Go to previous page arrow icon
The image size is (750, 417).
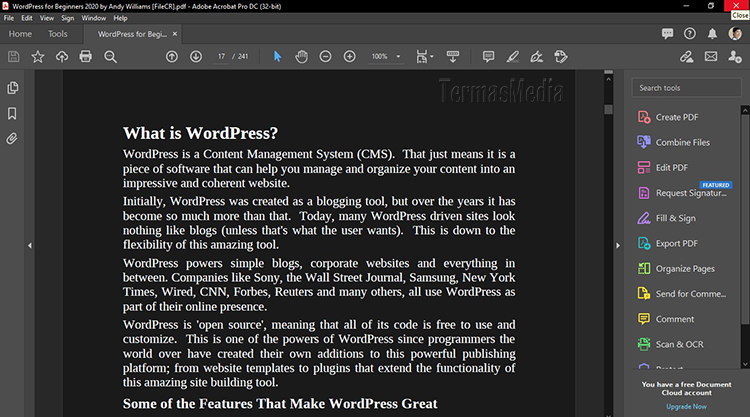[x=172, y=56]
